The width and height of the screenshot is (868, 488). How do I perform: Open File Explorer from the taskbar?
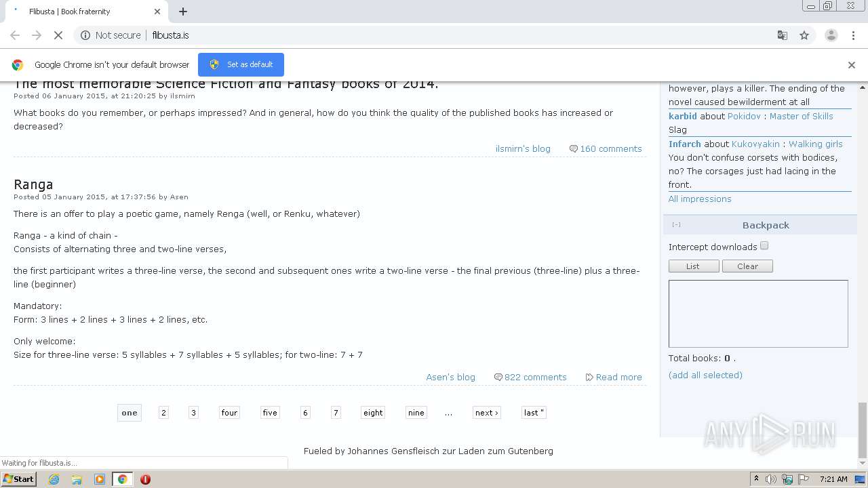pos(77,479)
